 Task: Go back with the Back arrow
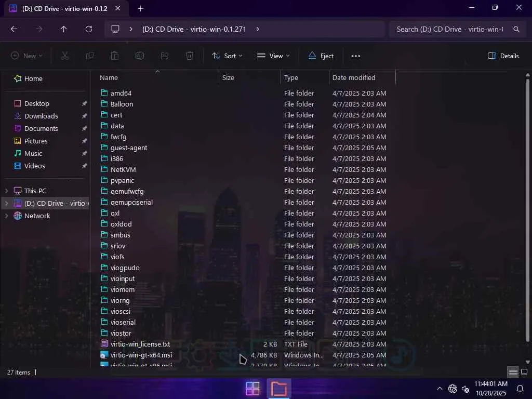click(x=14, y=29)
